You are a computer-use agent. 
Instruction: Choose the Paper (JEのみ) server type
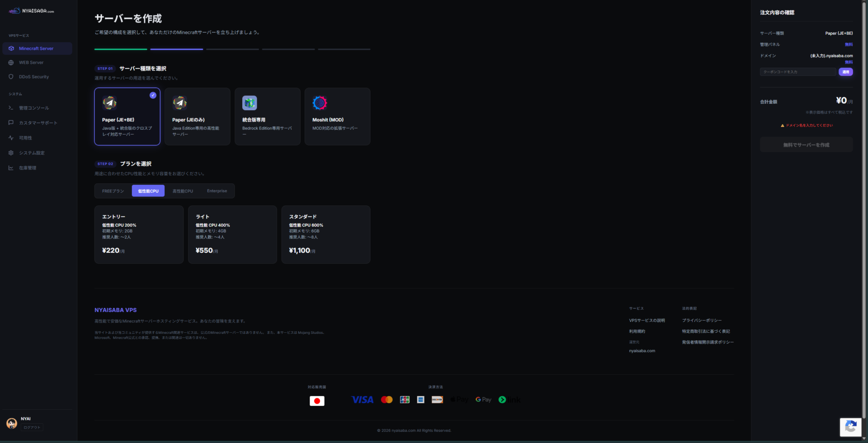[197, 117]
